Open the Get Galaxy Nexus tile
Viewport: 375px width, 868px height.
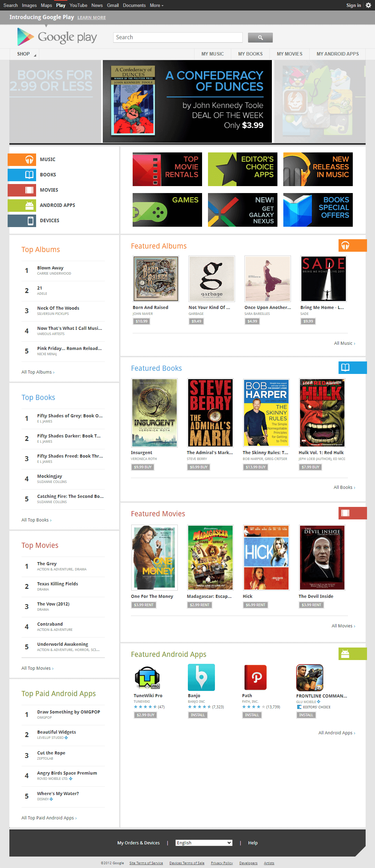[243, 210]
